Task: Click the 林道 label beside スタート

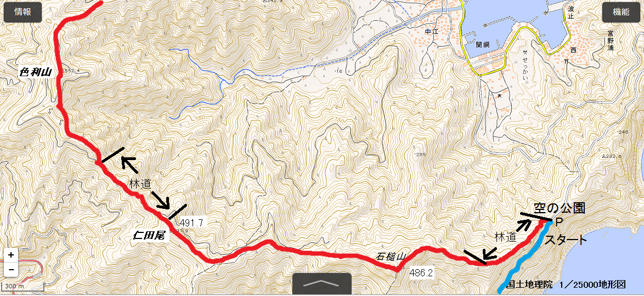Action: click(x=506, y=237)
